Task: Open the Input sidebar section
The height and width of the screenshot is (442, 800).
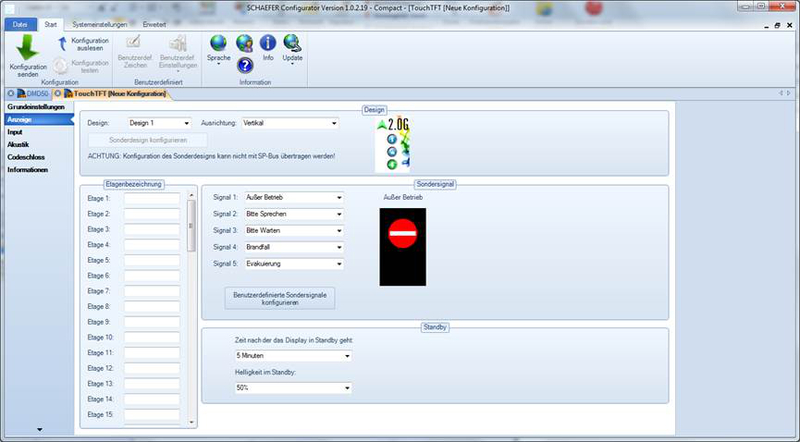Action: 15,132
